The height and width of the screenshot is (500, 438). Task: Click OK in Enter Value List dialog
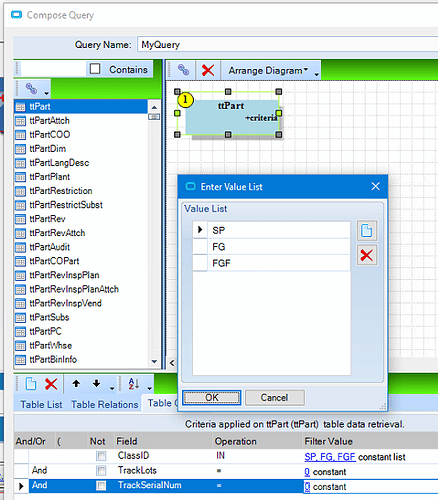[212, 398]
